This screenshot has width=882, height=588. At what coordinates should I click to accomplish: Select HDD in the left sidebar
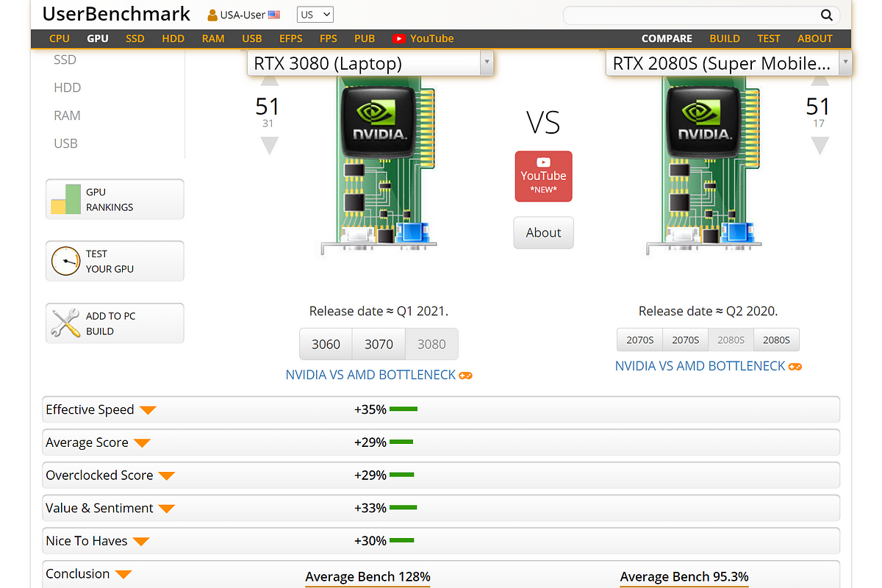(68, 87)
